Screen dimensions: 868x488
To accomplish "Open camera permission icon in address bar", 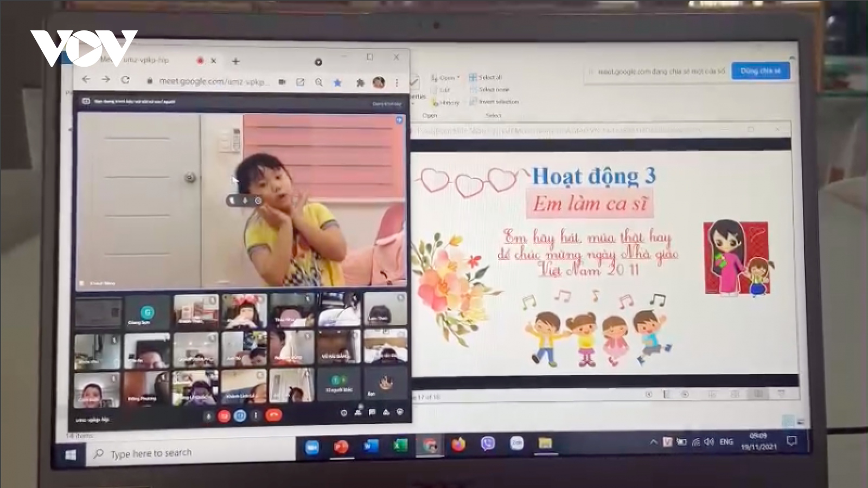I will pyautogui.click(x=282, y=82).
